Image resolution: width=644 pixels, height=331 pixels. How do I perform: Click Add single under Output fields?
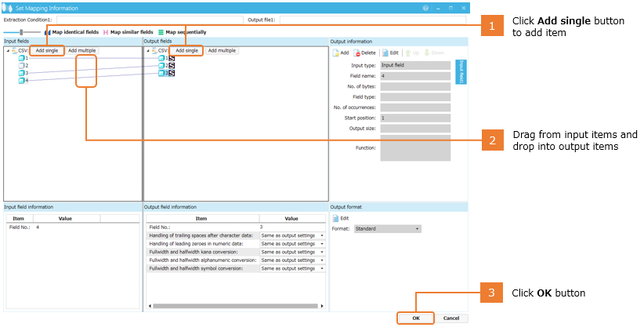tap(186, 50)
